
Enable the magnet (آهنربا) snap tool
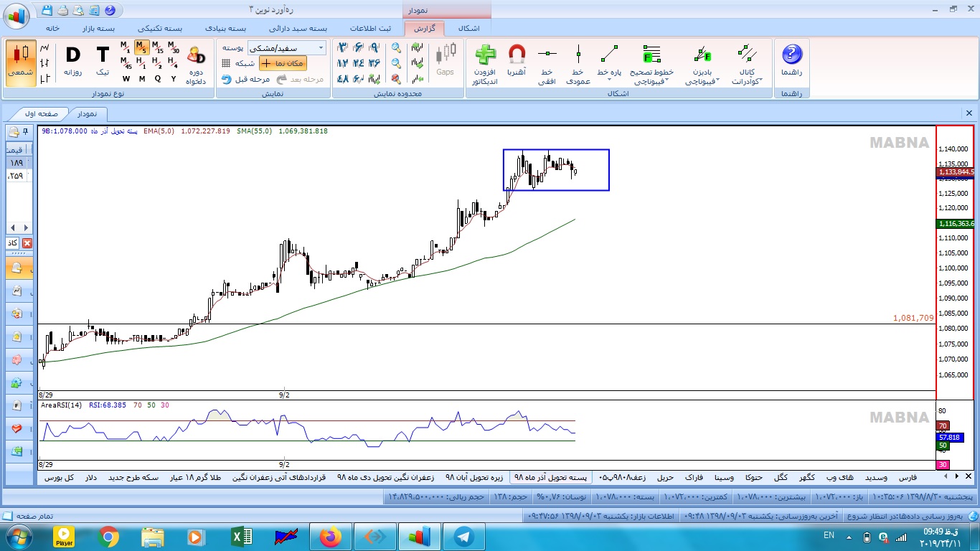point(517,60)
